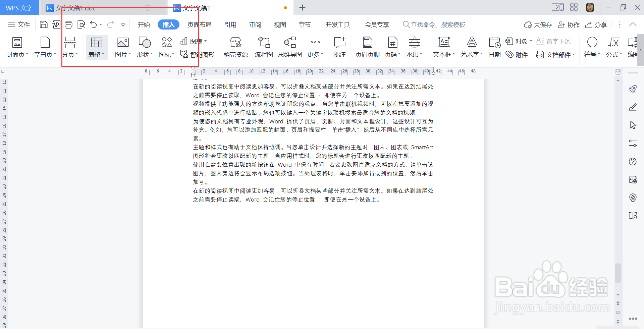Viewport: 644px width, 329px height.
Task: Insert a 文本框 text box
Action: (x=443, y=47)
